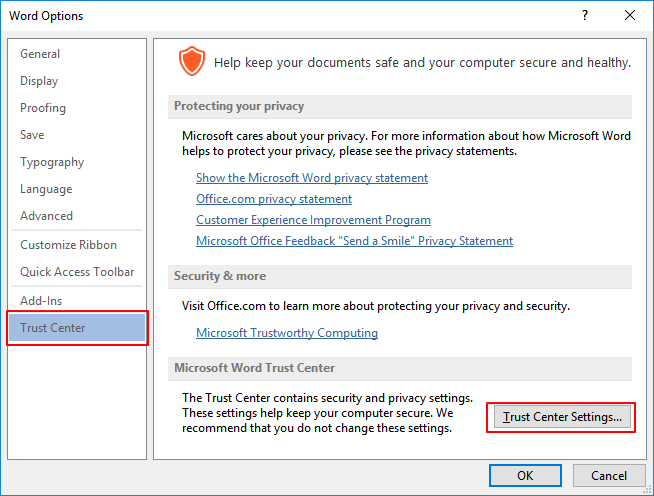Confirm the dialog with OK
Screen dimensions: 654x496
525,475
